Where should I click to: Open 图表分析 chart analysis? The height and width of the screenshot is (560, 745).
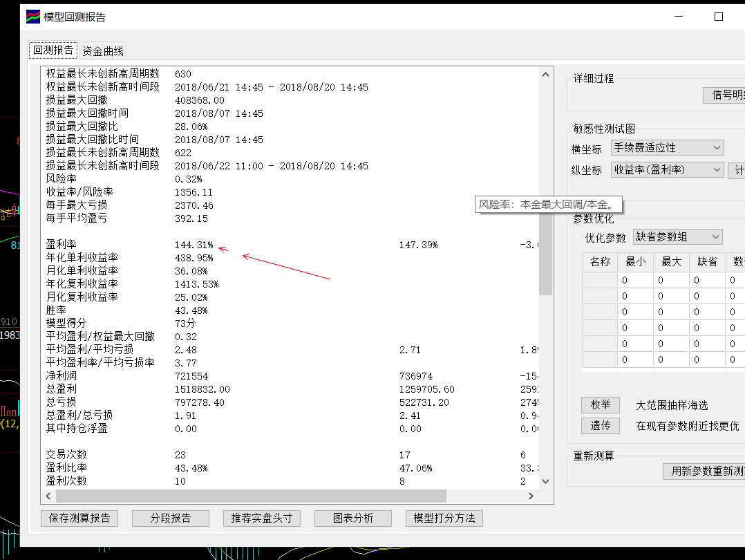(352, 518)
